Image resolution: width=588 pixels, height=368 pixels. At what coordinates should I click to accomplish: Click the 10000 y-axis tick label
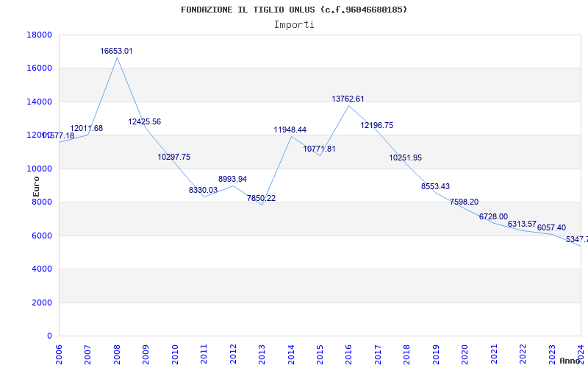pos(40,169)
